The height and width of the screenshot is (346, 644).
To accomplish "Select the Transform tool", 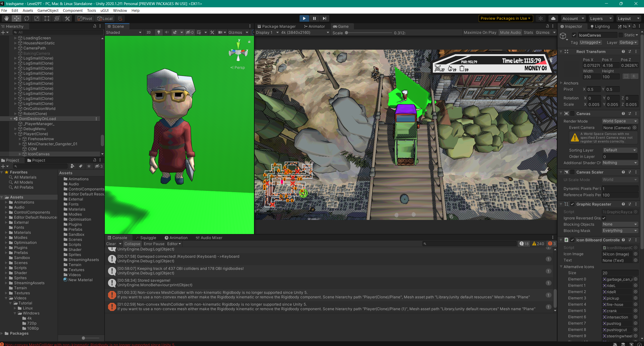I will click(x=57, y=18).
